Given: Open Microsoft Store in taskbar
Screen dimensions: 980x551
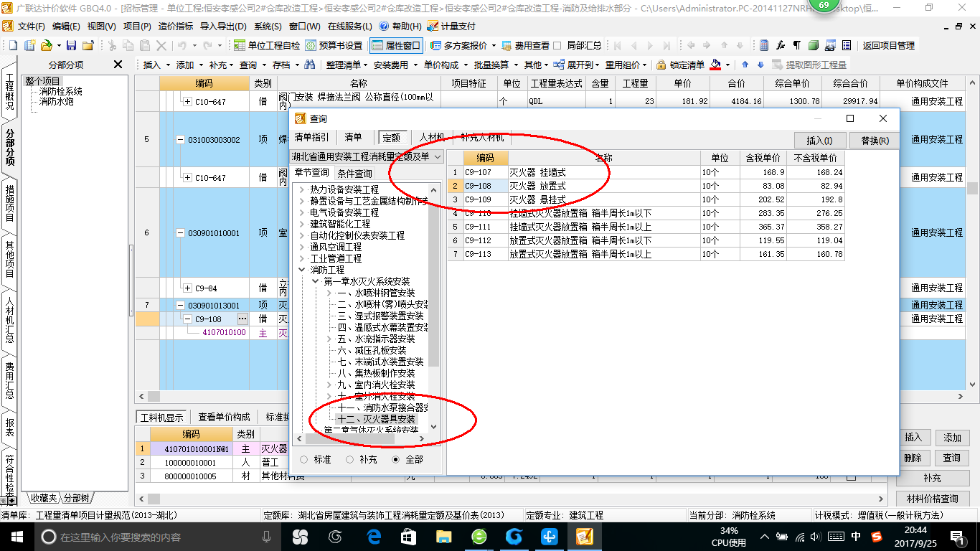Looking at the screenshot, I should point(408,537).
